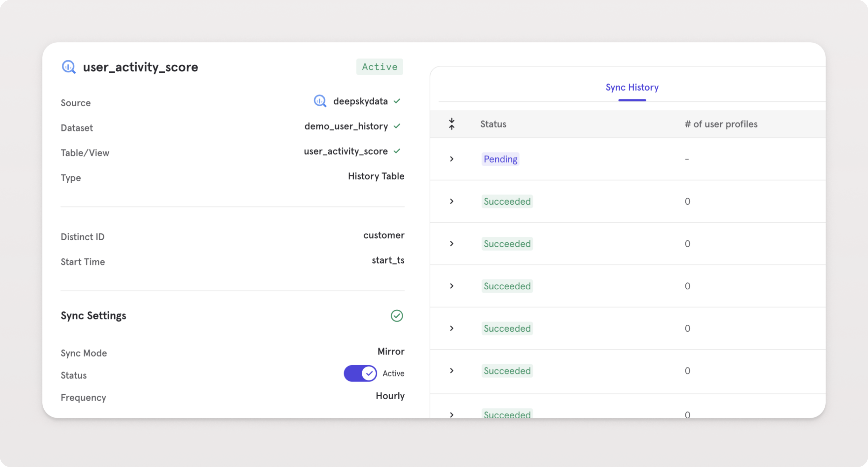Expand the second Succeeded sync row
The width and height of the screenshot is (868, 467).
pyautogui.click(x=451, y=244)
